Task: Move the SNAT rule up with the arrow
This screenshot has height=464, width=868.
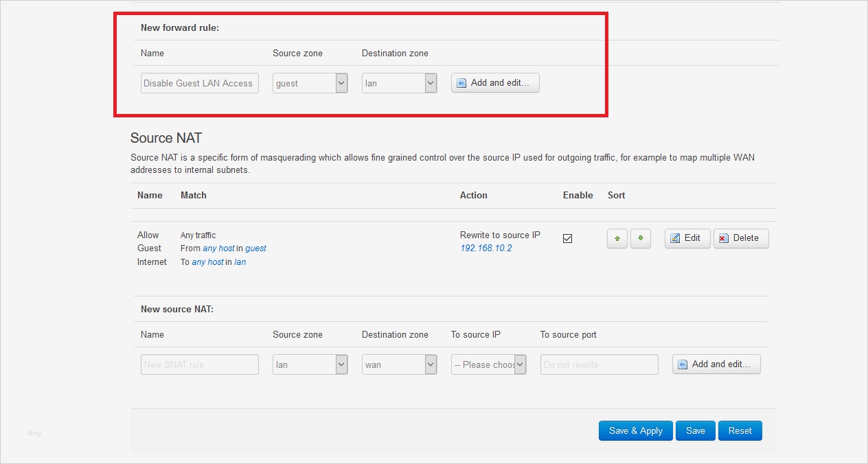Action: pyautogui.click(x=617, y=238)
